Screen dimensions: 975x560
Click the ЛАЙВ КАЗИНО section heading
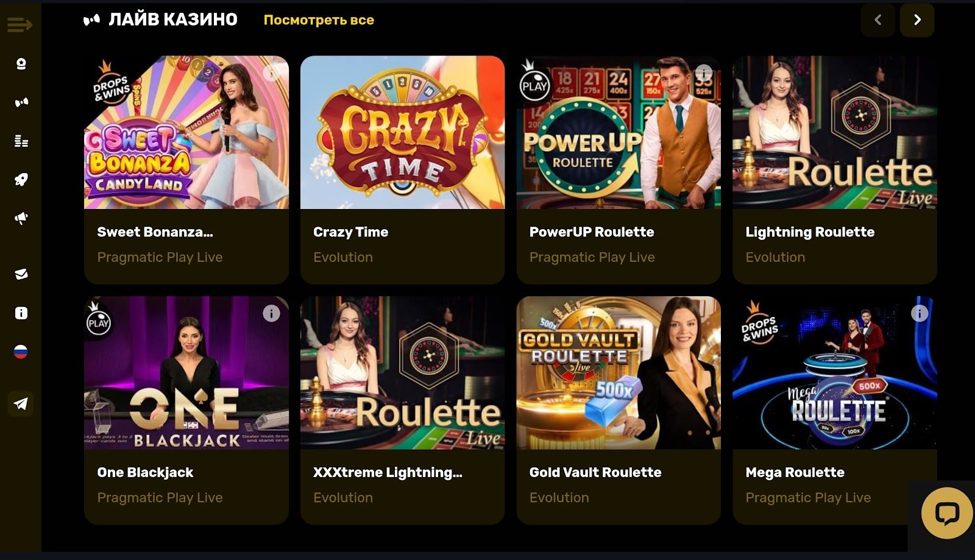coord(173,19)
